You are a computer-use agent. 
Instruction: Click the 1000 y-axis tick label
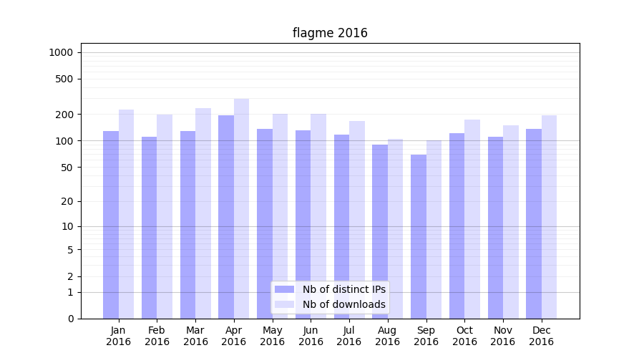(x=61, y=52)
